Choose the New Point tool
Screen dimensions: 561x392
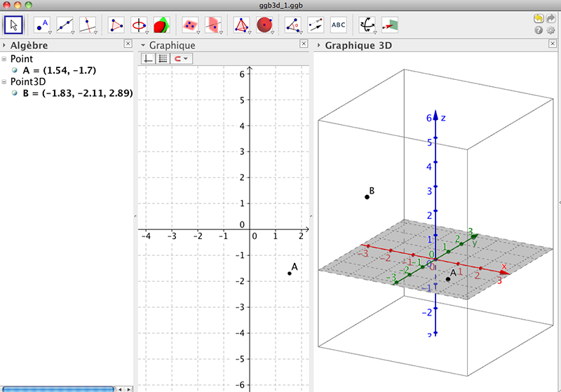42,25
